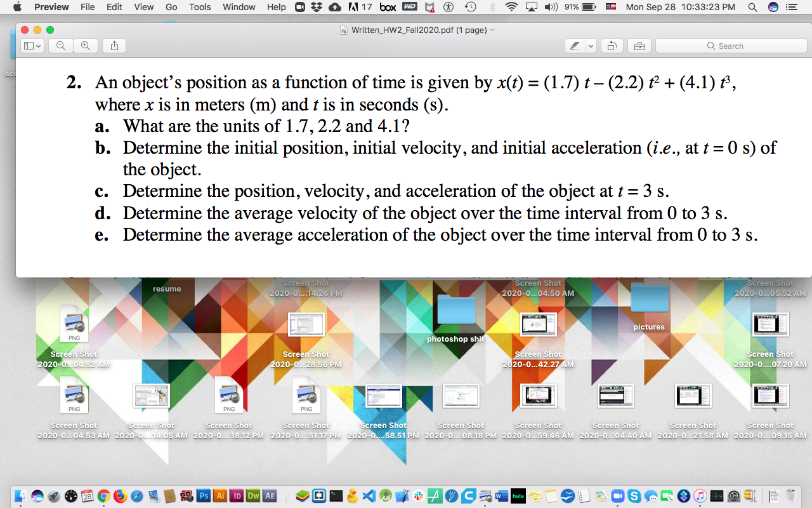812x508 pixels.
Task: Open Visual Studio Code from the dock
Action: pos(368,496)
